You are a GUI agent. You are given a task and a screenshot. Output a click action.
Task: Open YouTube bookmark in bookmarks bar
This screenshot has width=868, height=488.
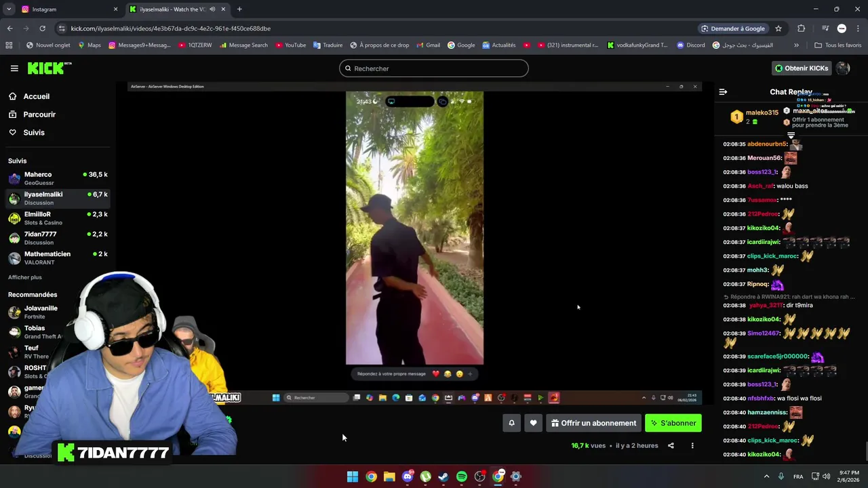click(x=290, y=45)
